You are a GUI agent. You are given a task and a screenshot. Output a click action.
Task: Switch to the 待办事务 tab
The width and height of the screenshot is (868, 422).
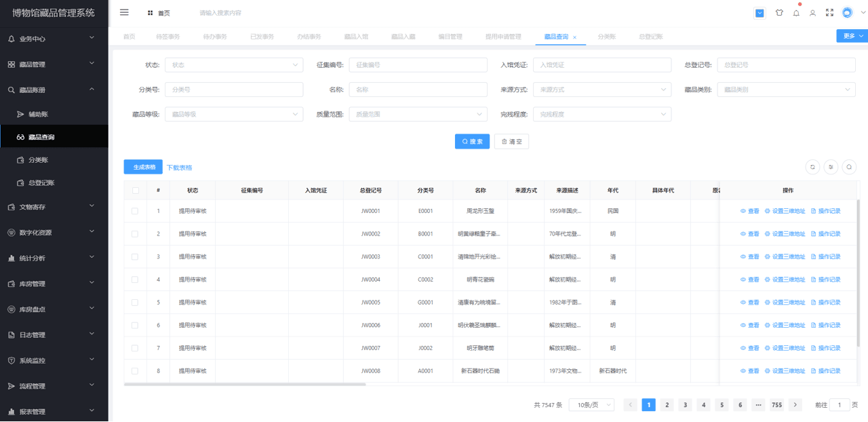pyautogui.click(x=215, y=37)
